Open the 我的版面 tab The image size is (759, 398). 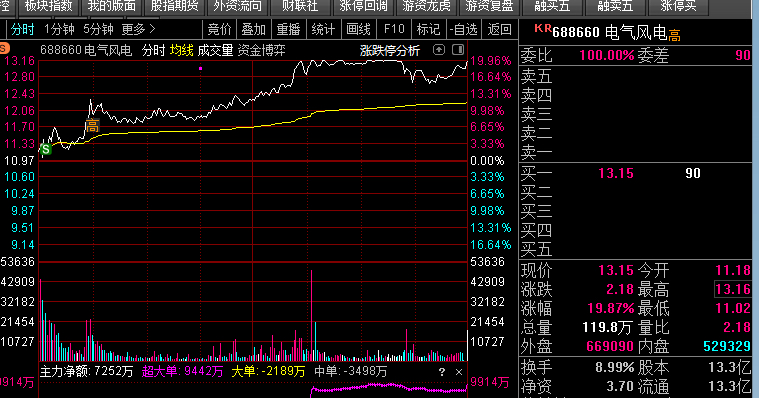click(112, 6)
